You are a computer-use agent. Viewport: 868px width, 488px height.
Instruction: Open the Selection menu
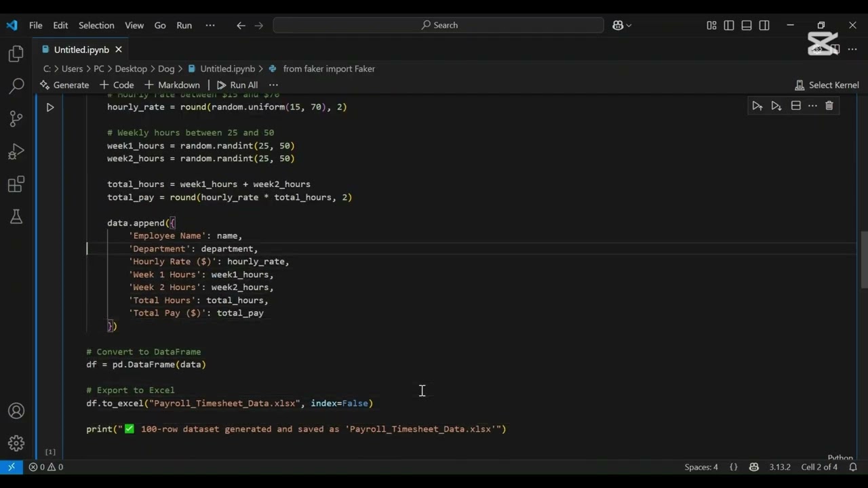pyautogui.click(x=96, y=25)
